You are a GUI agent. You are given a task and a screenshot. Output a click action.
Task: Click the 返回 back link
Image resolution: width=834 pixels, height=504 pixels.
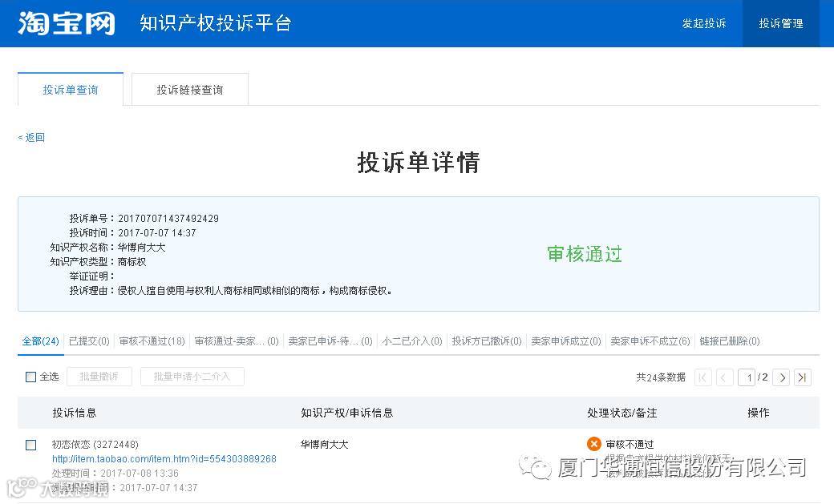tap(31, 138)
